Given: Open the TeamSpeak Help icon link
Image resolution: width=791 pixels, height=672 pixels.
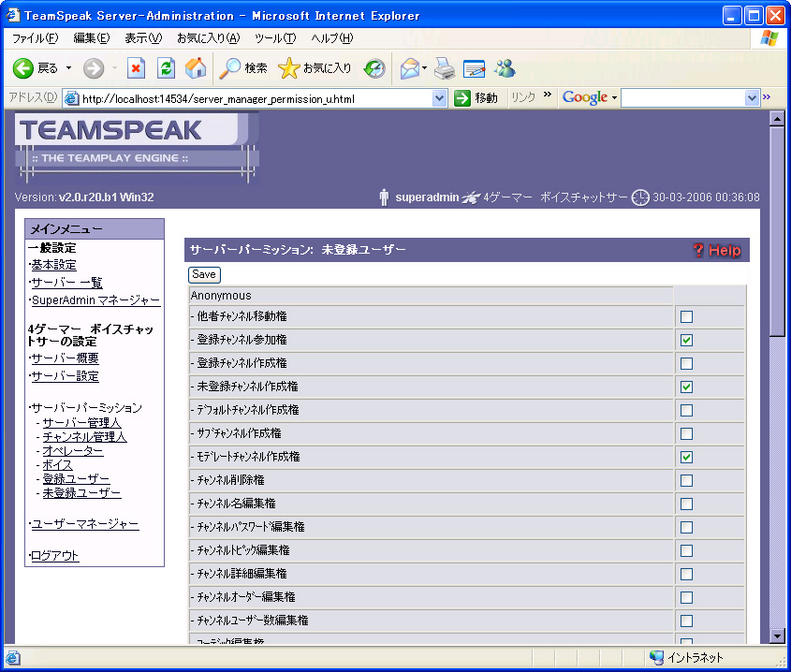Looking at the screenshot, I should coord(717,250).
